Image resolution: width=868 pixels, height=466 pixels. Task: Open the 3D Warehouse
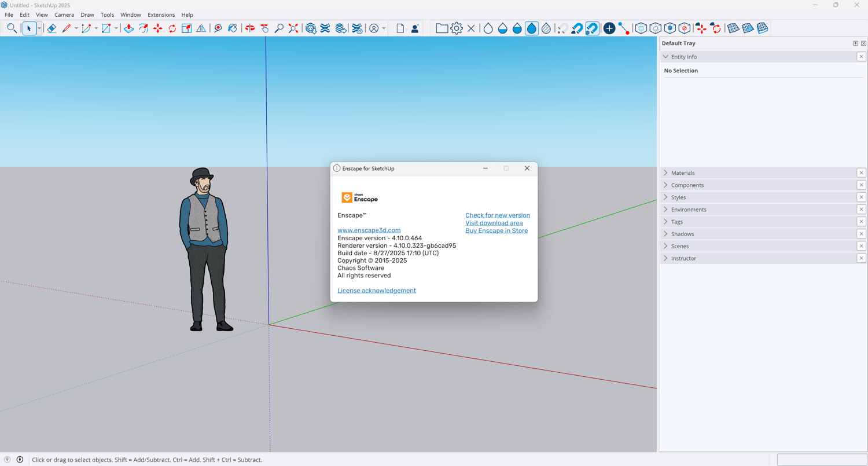tap(311, 28)
